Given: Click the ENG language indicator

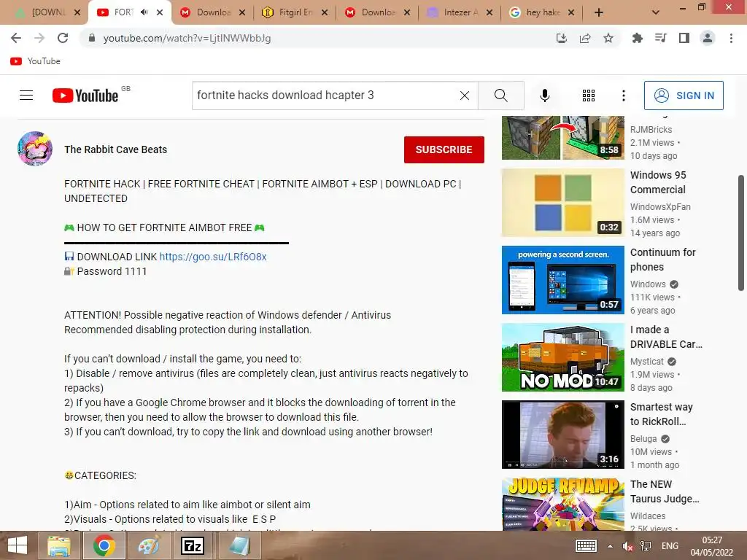Looking at the screenshot, I should [670, 545].
